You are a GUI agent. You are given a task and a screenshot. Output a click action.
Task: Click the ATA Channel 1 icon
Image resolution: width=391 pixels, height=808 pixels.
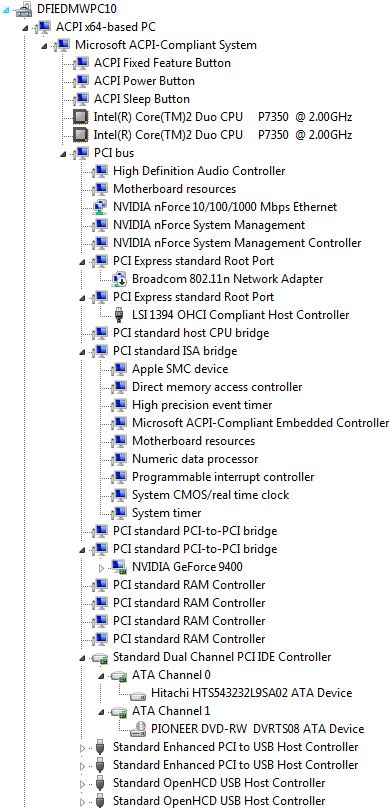119,711
